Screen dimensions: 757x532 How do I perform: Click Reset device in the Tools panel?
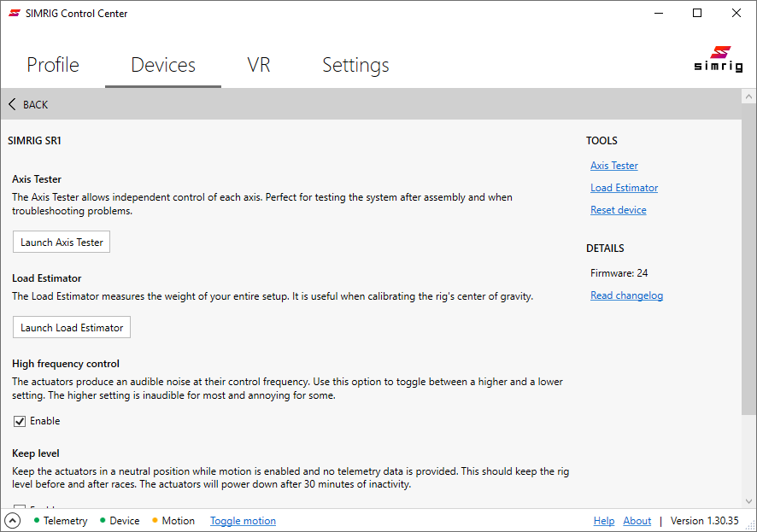618,209
